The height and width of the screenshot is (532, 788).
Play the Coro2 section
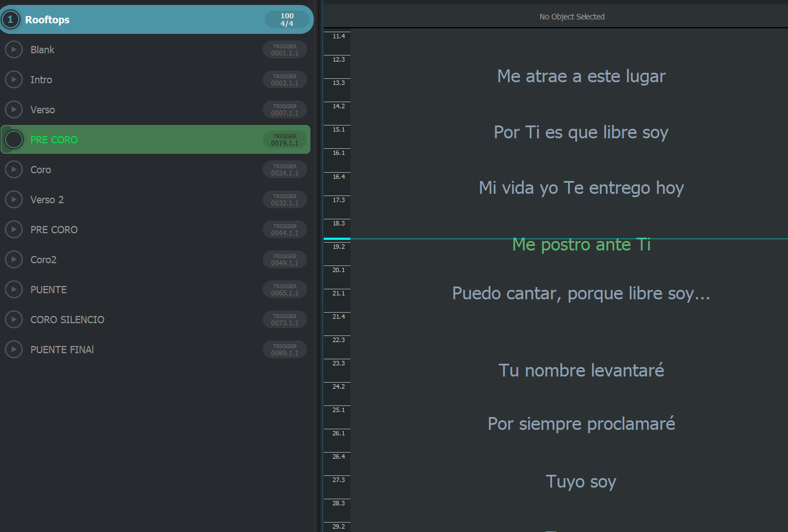click(x=14, y=259)
